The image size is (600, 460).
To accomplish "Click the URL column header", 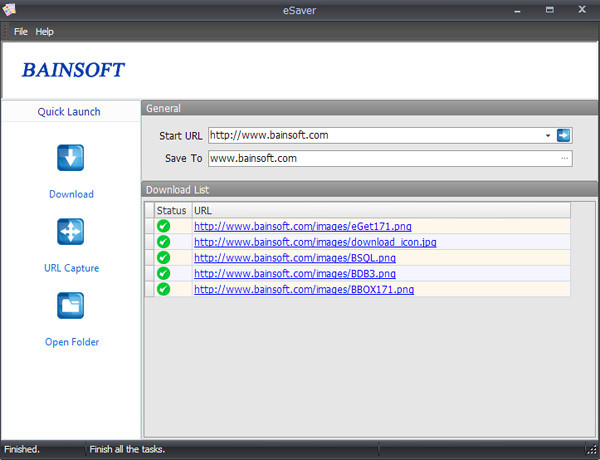I will pyautogui.click(x=381, y=210).
